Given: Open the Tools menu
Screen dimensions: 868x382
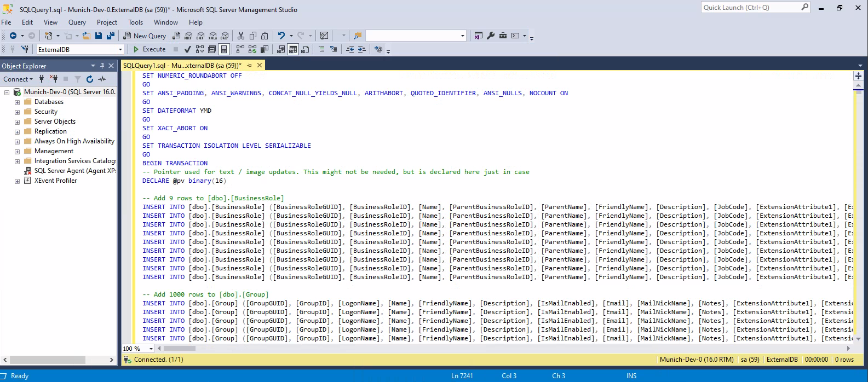Looking at the screenshot, I should pyautogui.click(x=135, y=22).
